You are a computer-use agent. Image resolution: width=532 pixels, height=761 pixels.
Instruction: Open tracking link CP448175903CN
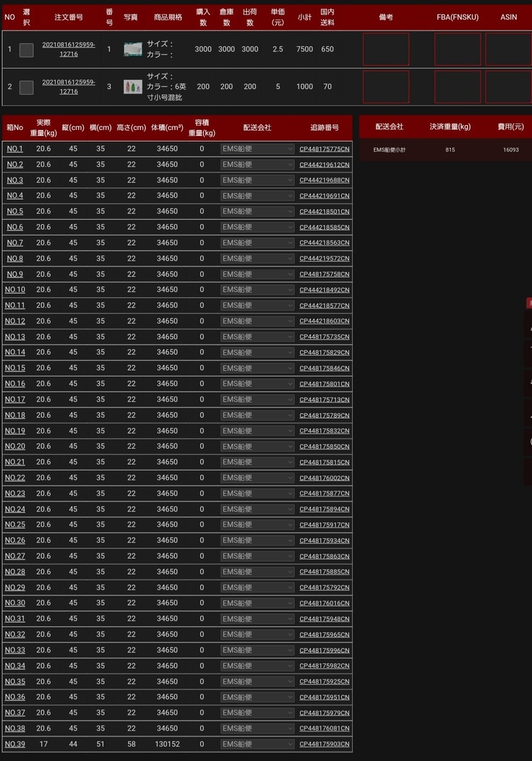coord(324,744)
